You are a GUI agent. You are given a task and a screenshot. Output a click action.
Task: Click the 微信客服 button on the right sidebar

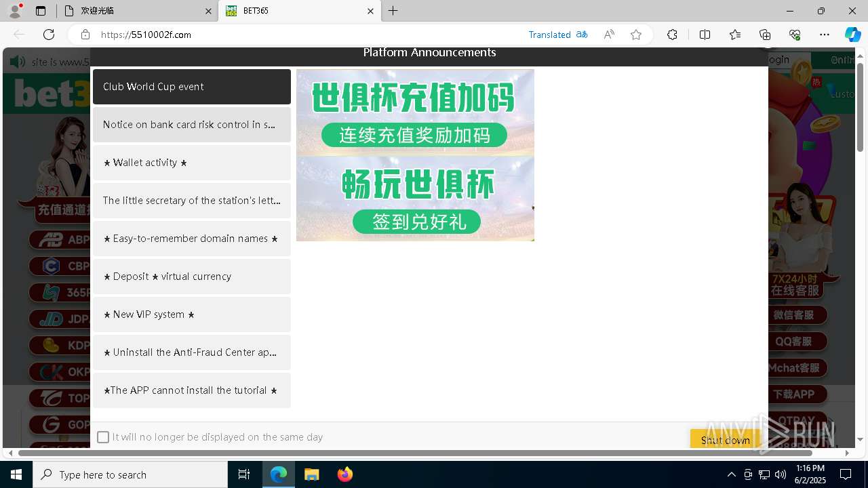click(797, 315)
